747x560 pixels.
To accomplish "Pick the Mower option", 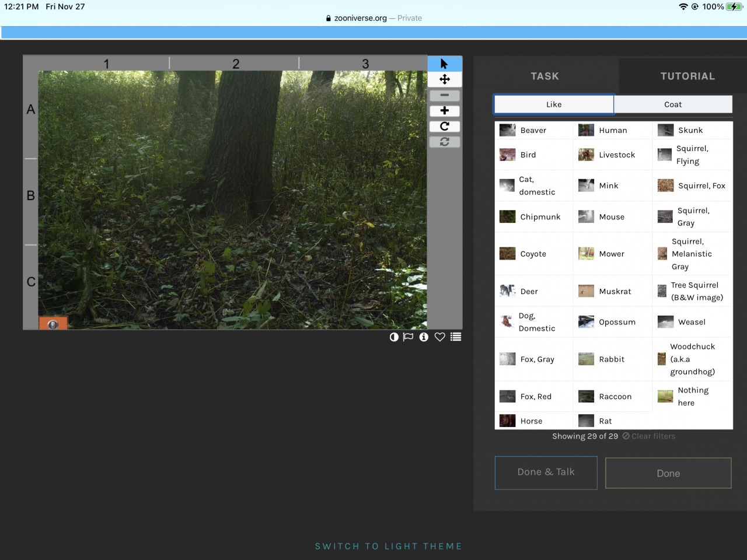I will pyautogui.click(x=613, y=254).
